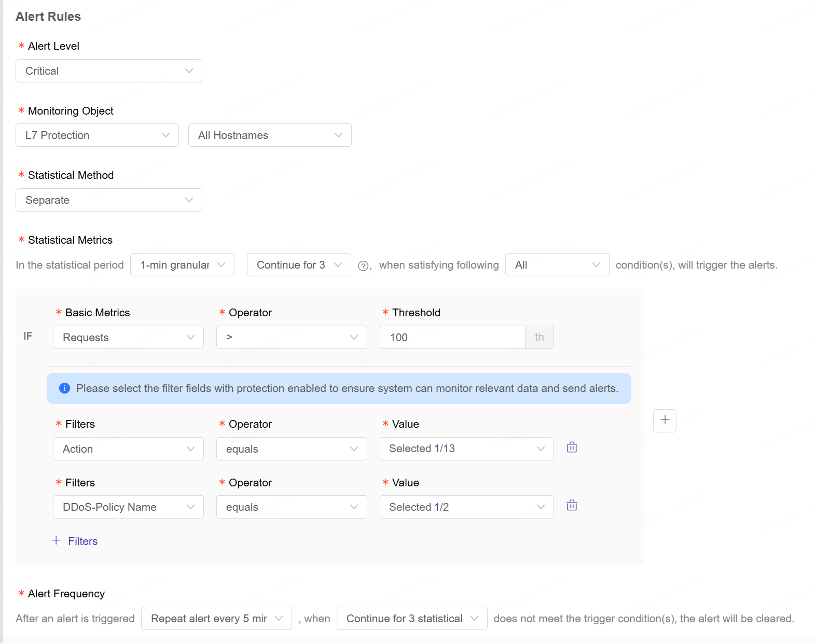Open the L7 Protection dropdown
816x644 pixels.
(97, 135)
